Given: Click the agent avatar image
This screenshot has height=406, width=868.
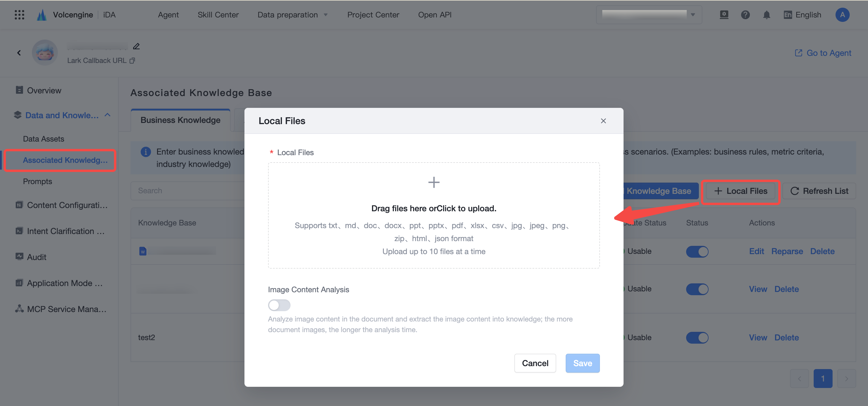Looking at the screenshot, I should click(x=45, y=53).
